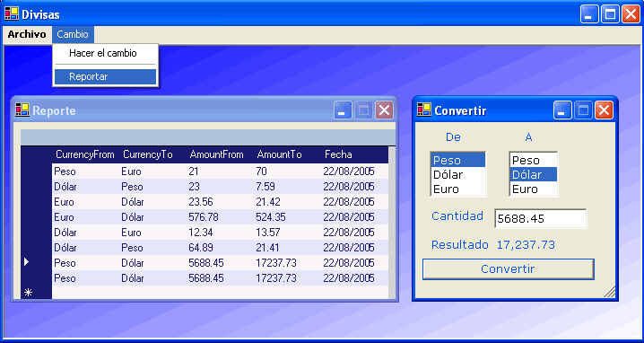Image resolution: width=644 pixels, height=343 pixels.
Task: Click the Convertir button
Action: tap(508, 269)
